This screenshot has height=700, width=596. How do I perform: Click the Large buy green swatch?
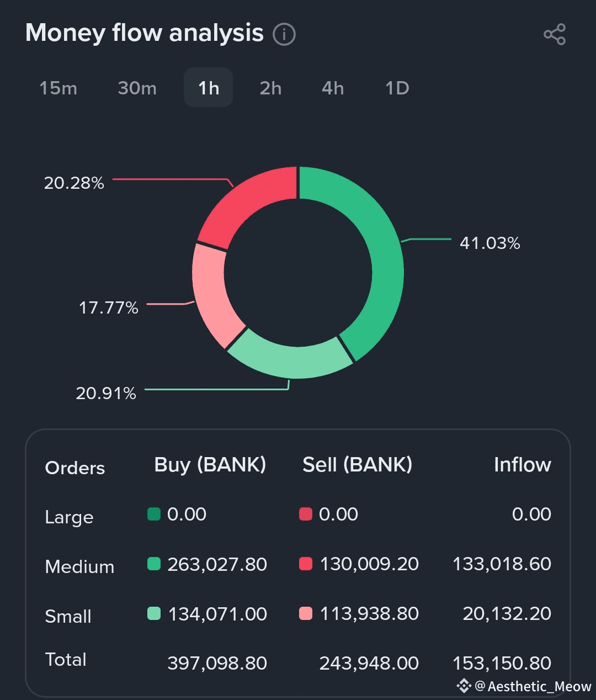154,515
